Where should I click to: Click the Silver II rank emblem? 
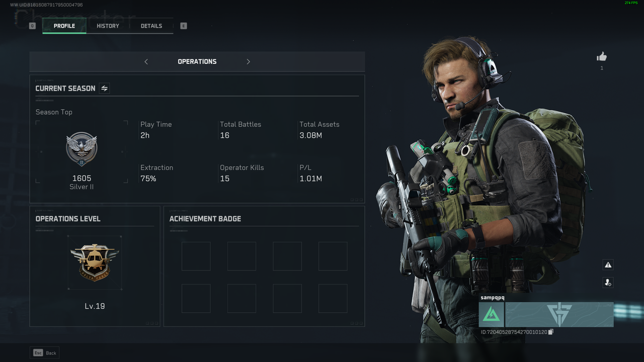pyautogui.click(x=82, y=149)
